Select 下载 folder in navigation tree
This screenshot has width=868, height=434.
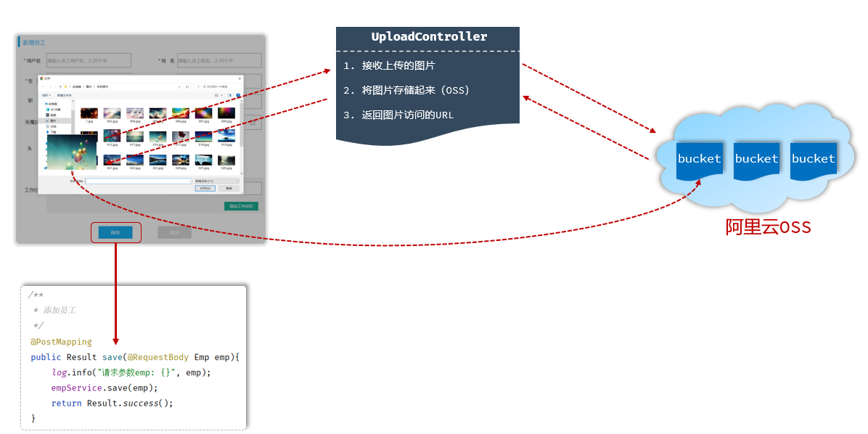point(52,132)
